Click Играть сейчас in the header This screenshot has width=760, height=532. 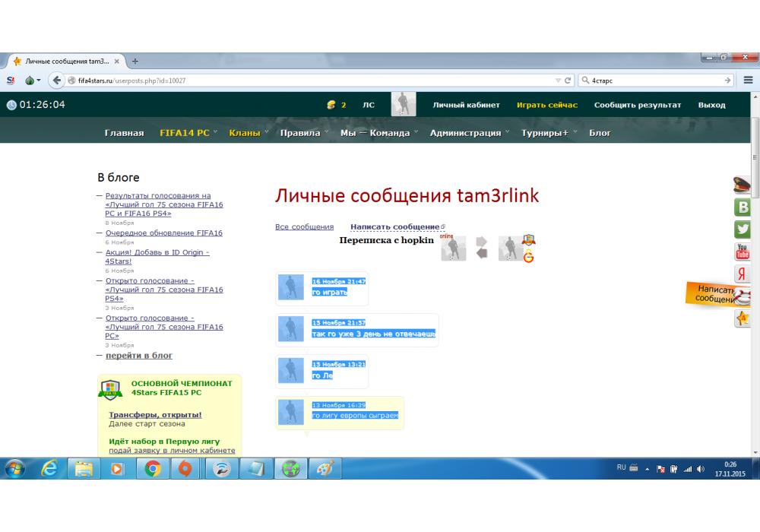point(546,105)
